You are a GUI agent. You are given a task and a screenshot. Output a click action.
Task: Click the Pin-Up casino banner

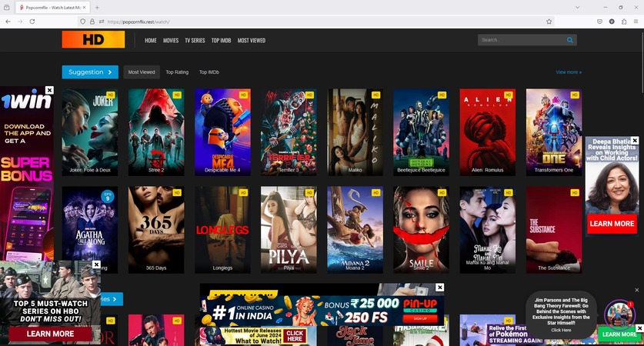[322, 311]
